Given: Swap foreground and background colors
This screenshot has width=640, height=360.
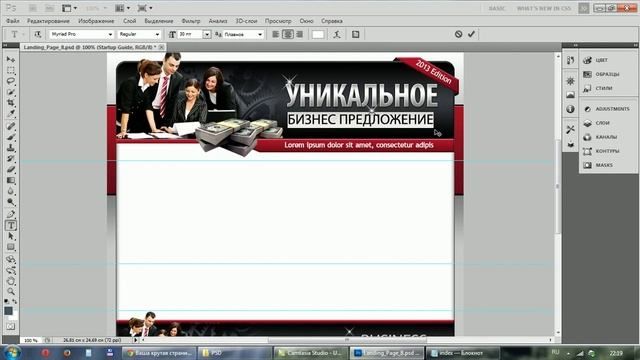Looking at the screenshot, I should 15,301.
